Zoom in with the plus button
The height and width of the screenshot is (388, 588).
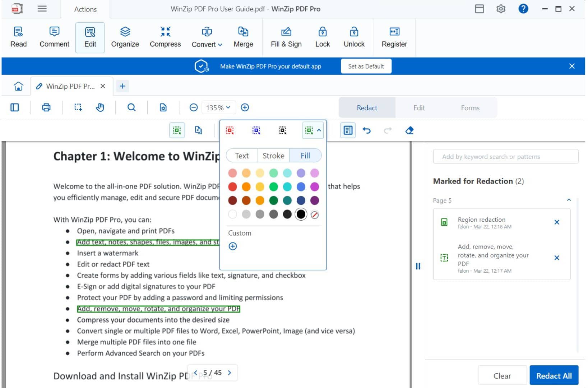coord(245,107)
